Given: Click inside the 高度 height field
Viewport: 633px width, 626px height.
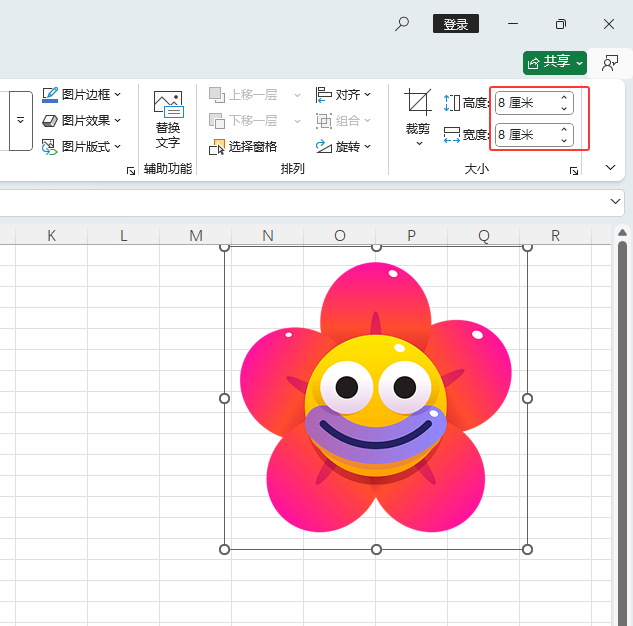Looking at the screenshot, I should pos(525,103).
